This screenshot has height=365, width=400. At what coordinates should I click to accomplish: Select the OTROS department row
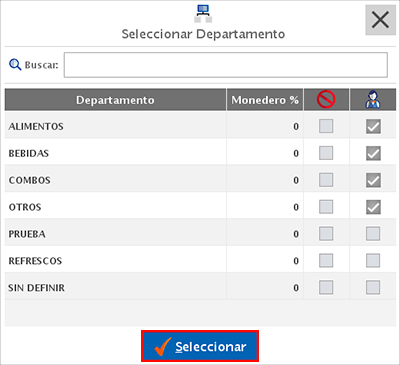[200, 207]
